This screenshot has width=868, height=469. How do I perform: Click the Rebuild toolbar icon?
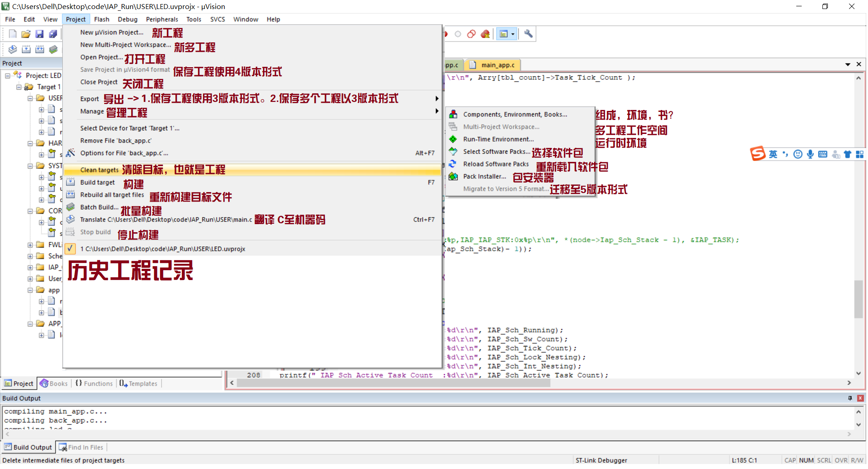pos(40,49)
